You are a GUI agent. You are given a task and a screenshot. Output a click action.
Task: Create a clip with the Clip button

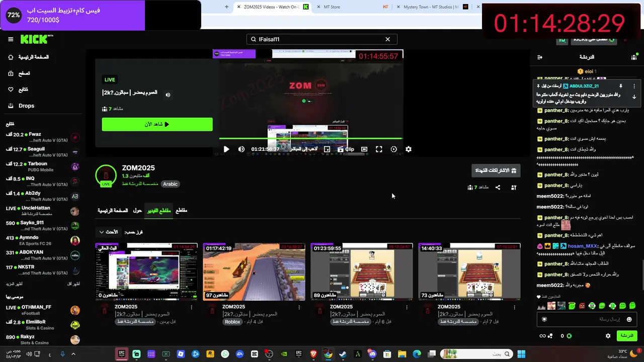pyautogui.click(x=346, y=149)
